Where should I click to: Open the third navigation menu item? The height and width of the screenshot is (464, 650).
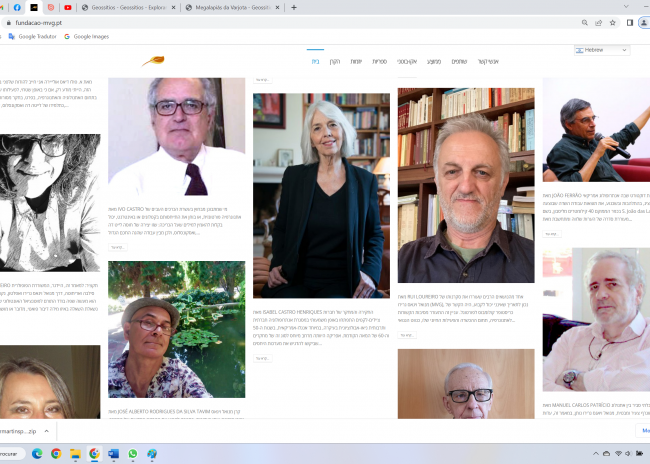(356, 61)
